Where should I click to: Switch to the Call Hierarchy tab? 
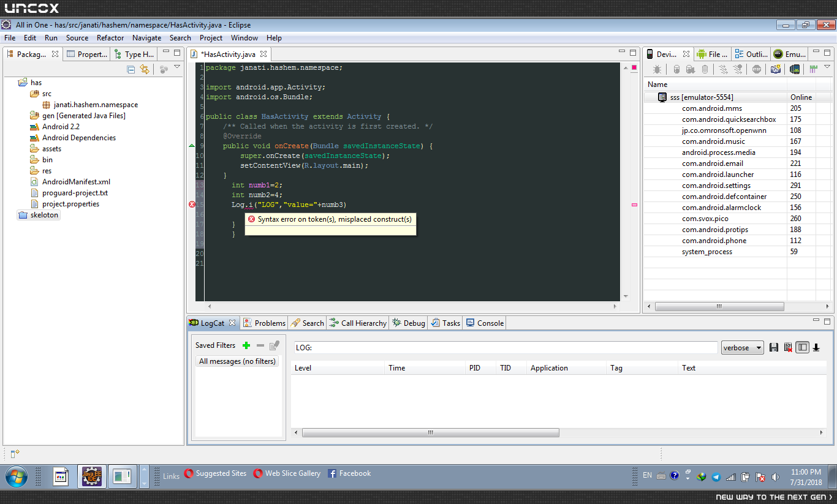(x=358, y=323)
